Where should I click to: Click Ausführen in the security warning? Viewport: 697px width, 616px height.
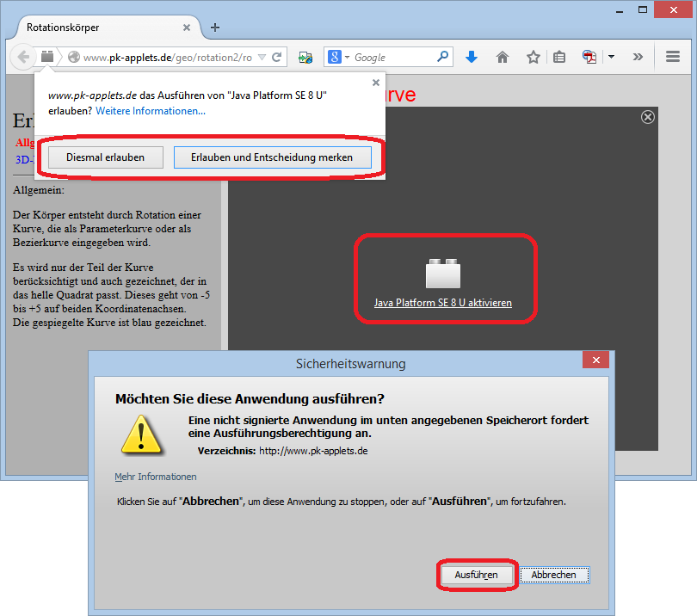click(477, 575)
